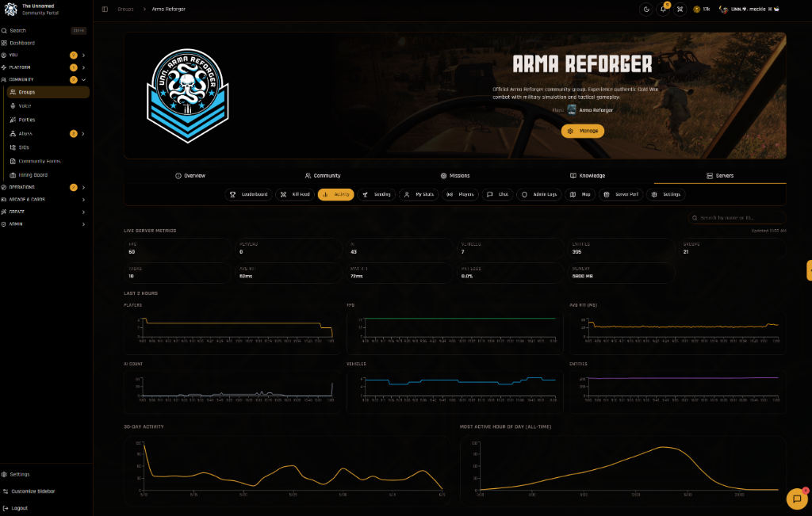Expand the Abyss submenu chevron

tap(83, 133)
